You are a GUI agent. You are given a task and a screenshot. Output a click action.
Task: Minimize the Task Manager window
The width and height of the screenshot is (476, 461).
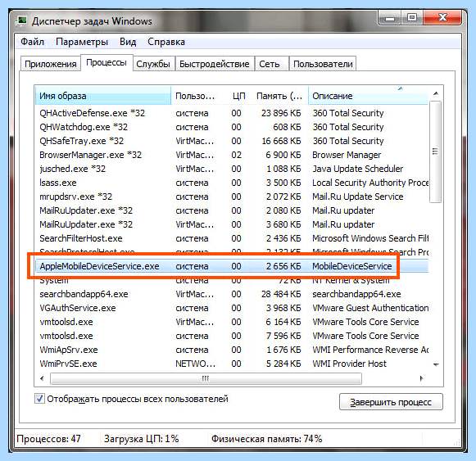point(390,17)
